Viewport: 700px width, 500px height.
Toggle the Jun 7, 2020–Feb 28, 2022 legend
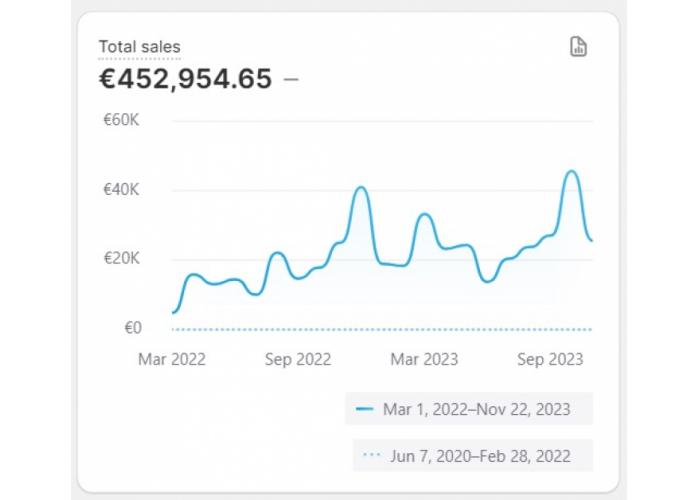pos(473,456)
